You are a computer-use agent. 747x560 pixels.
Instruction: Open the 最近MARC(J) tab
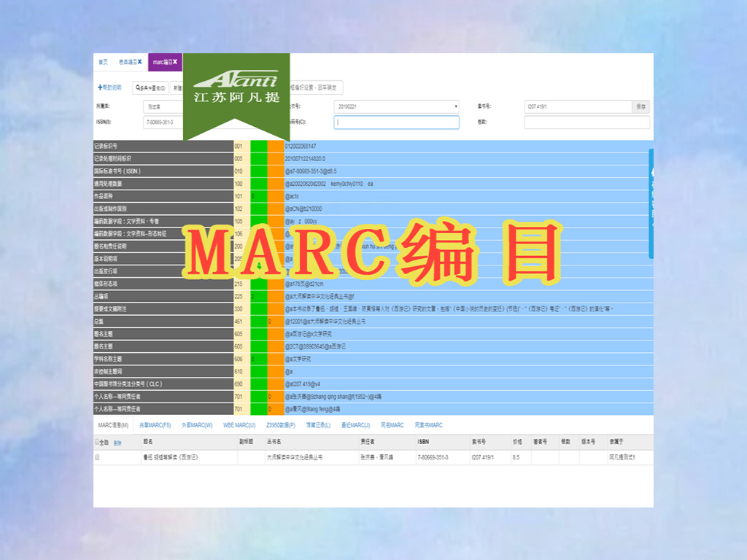pos(355,425)
